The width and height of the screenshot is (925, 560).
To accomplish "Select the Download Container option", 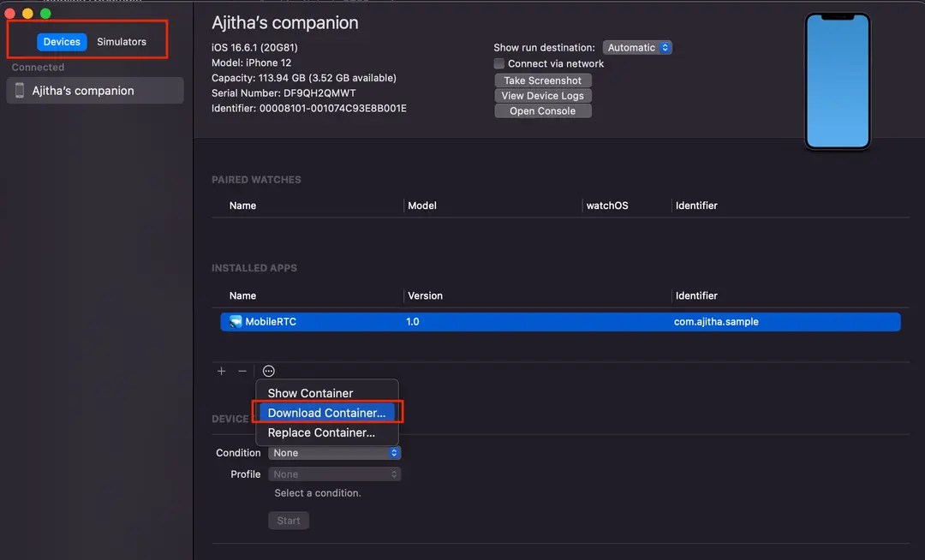I will click(x=324, y=412).
